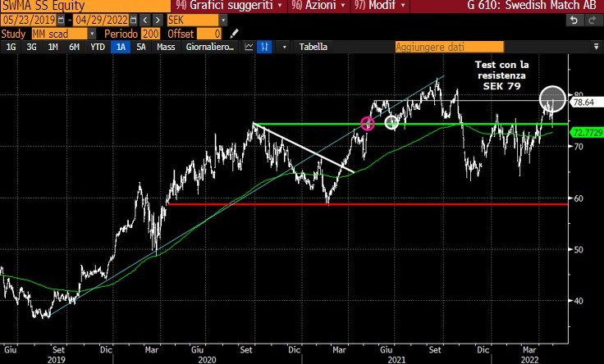
Task: Select the 1M time range
Action: pyautogui.click(x=53, y=47)
